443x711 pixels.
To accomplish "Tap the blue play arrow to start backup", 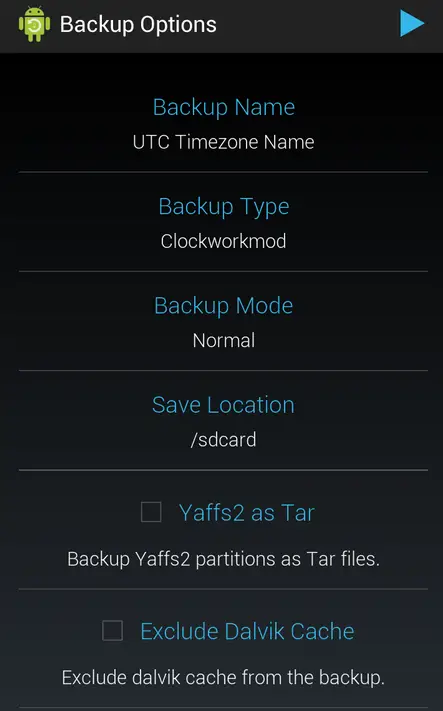I will point(412,23).
